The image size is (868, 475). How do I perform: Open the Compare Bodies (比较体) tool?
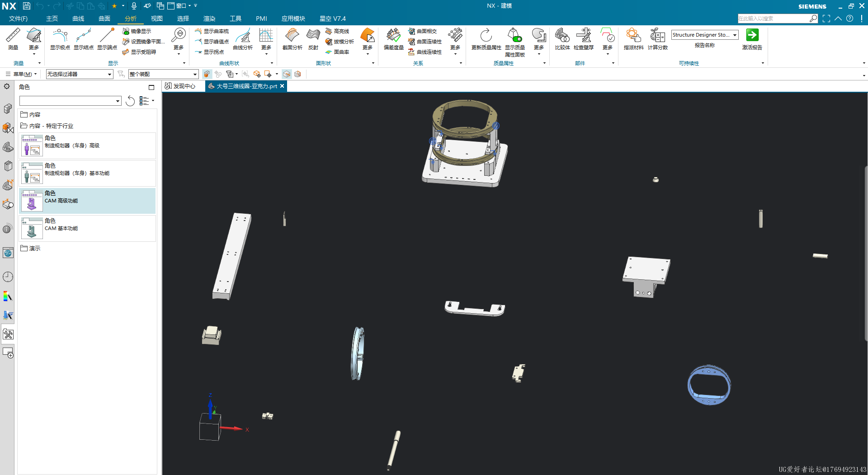(x=562, y=39)
